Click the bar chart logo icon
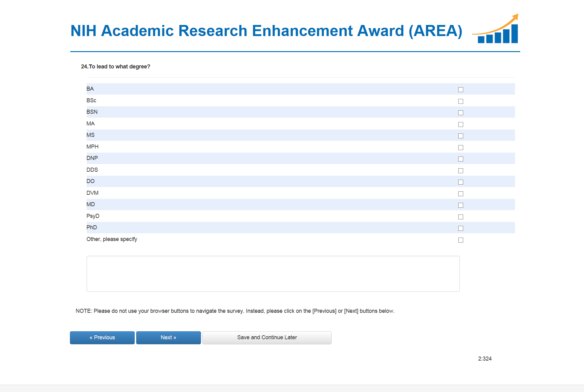The image size is (584, 392). point(496,29)
